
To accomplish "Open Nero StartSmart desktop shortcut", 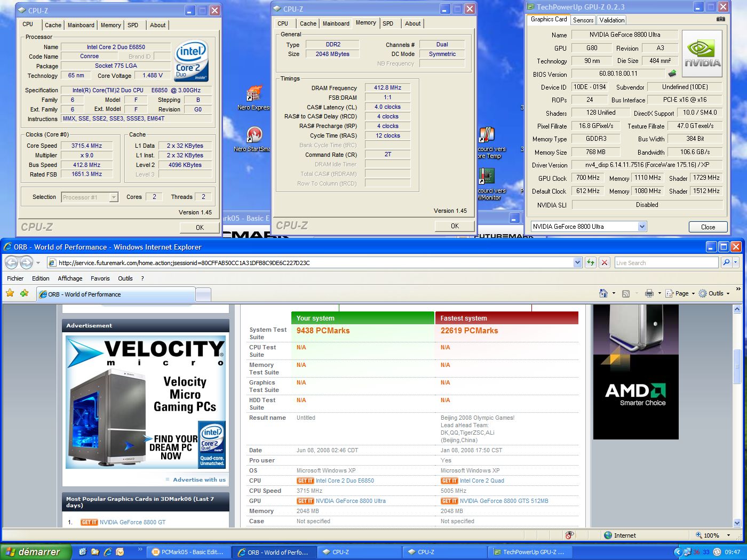I will [253, 139].
